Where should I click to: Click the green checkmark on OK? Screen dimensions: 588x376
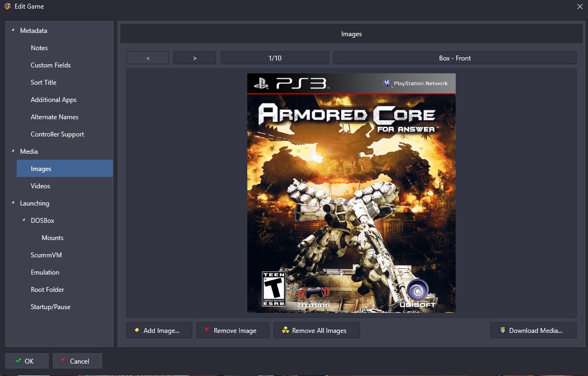tap(18, 361)
